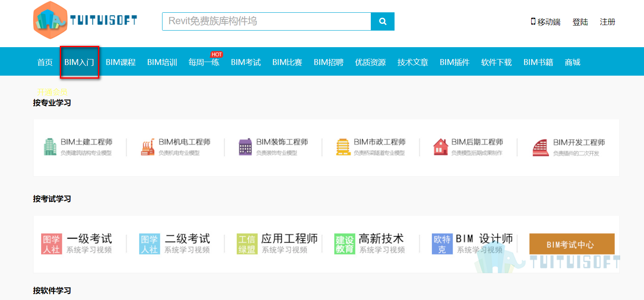Click the 登陆 login link
The image size is (644, 300).
(580, 22)
